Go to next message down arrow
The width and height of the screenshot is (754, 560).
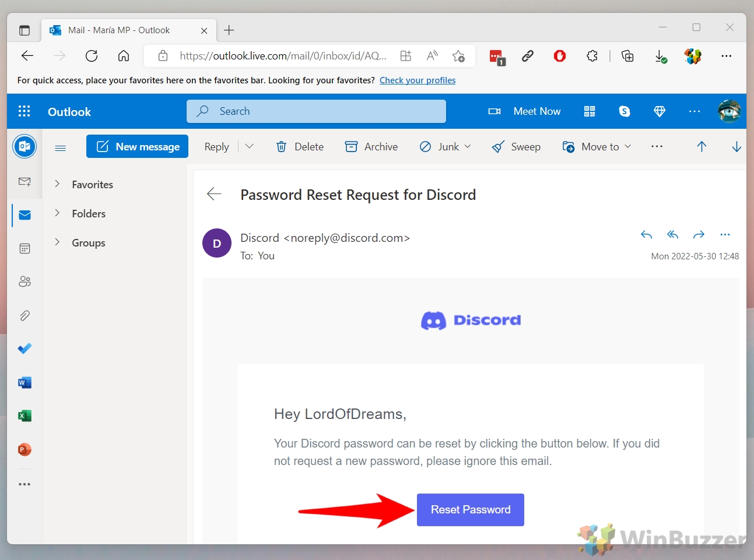click(x=737, y=147)
